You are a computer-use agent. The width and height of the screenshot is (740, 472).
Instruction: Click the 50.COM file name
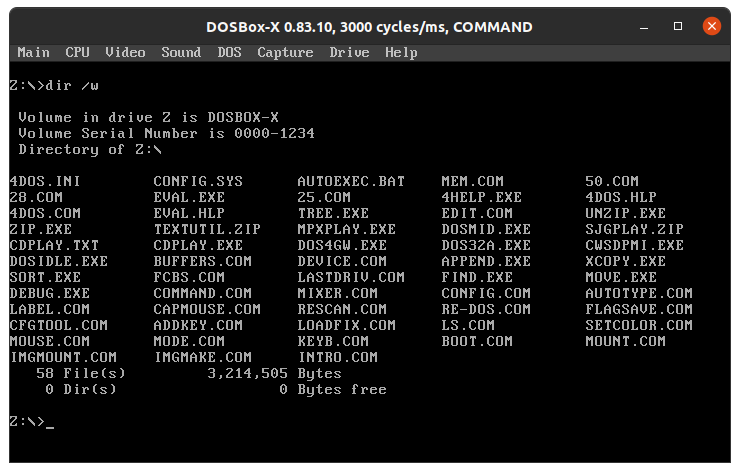click(612, 181)
